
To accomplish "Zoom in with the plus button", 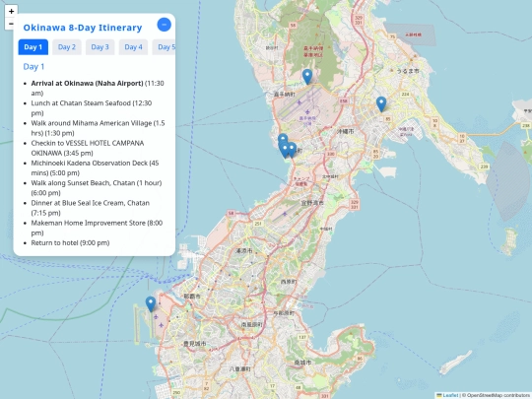I will tap(11, 11).
